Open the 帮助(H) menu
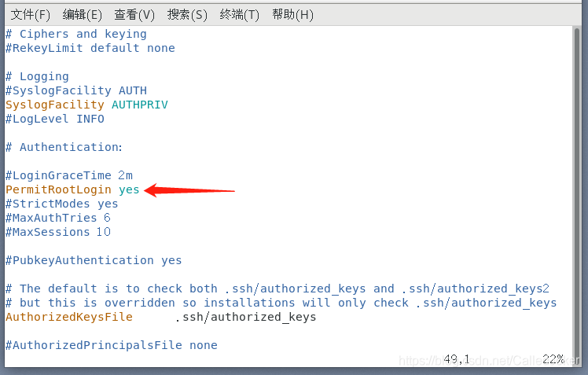Image resolution: width=588 pixels, height=375 pixels. 292,14
